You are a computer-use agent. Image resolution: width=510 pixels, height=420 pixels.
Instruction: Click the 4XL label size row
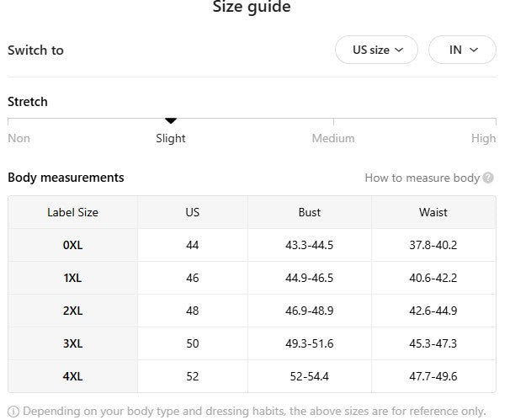(72, 376)
